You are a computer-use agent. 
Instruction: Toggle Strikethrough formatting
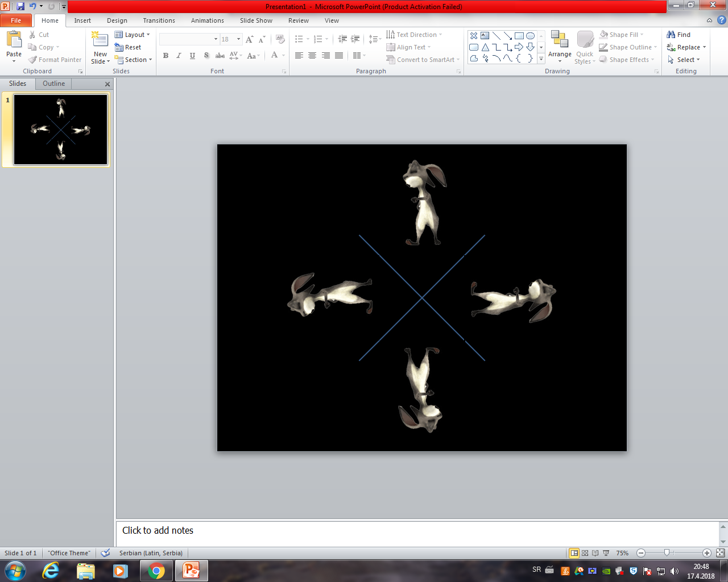pos(220,55)
